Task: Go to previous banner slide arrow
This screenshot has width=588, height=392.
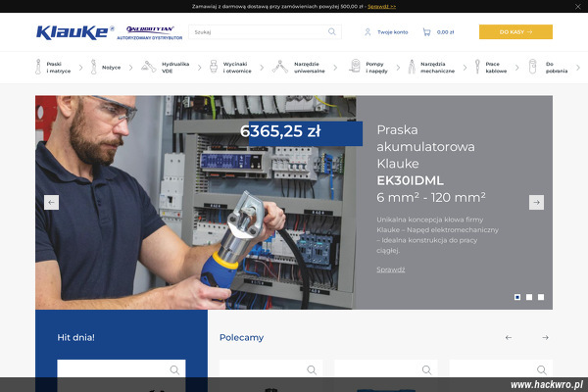Action: (51, 202)
